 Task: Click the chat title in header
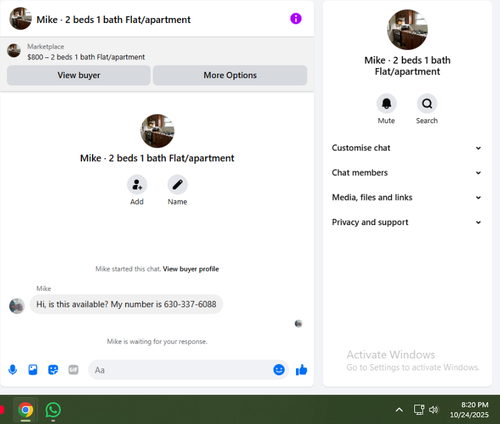click(113, 20)
